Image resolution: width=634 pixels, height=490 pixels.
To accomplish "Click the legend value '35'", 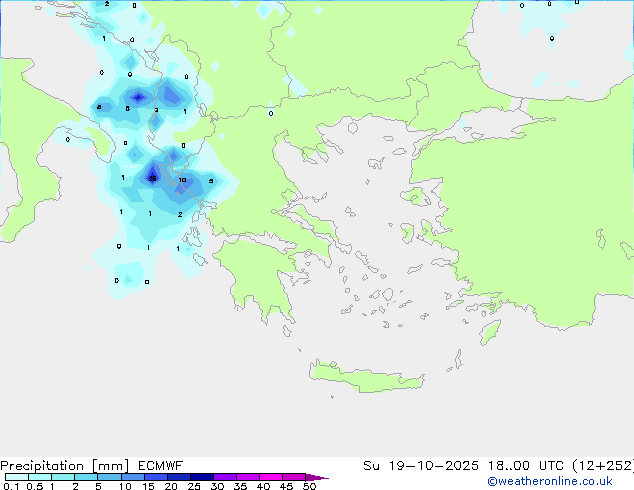I will [240, 486].
